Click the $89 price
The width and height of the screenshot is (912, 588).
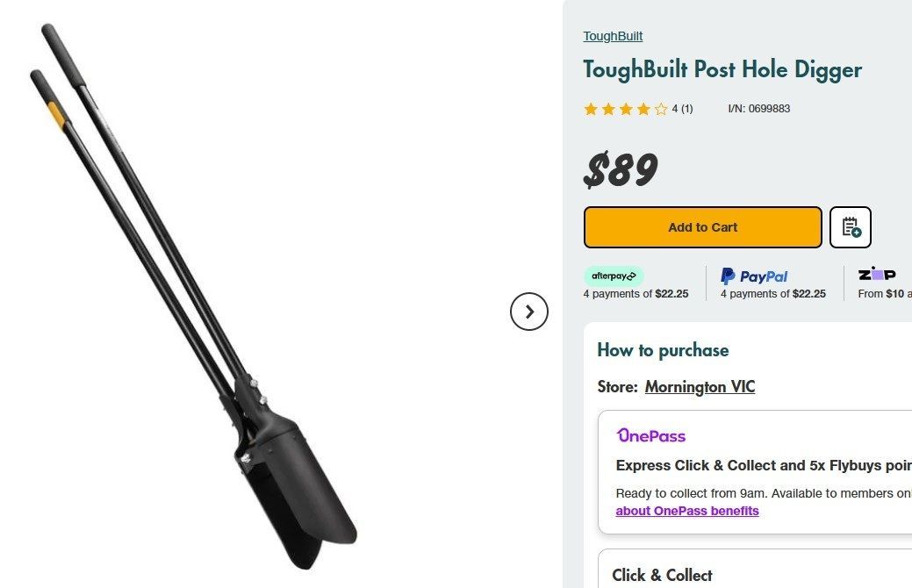(x=621, y=170)
